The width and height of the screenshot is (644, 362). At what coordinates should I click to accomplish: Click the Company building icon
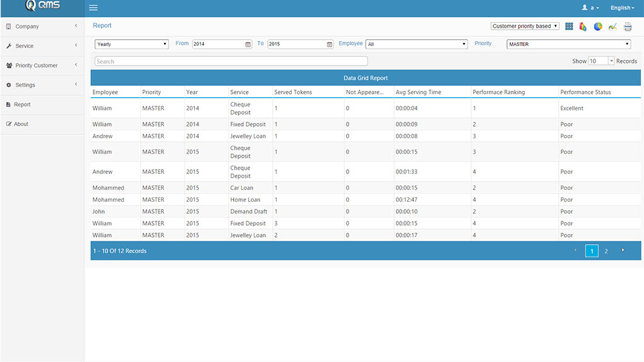[x=9, y=26]
